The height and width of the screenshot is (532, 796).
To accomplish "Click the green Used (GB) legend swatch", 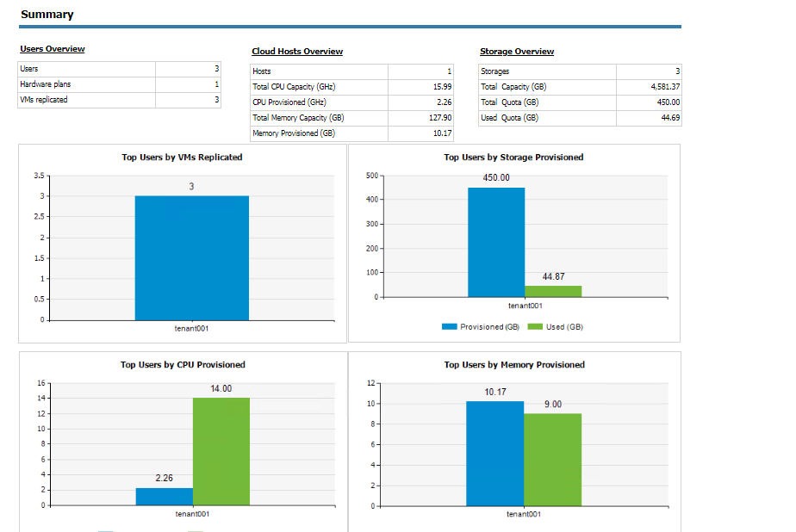I will (535, 327).
